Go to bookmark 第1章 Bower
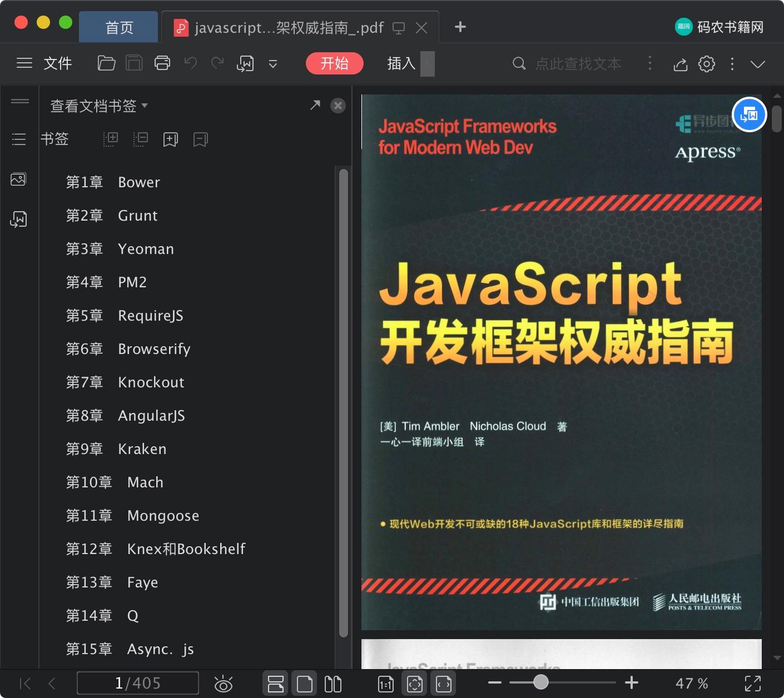Viewport: 784px width, 698px height. (113, 182)
